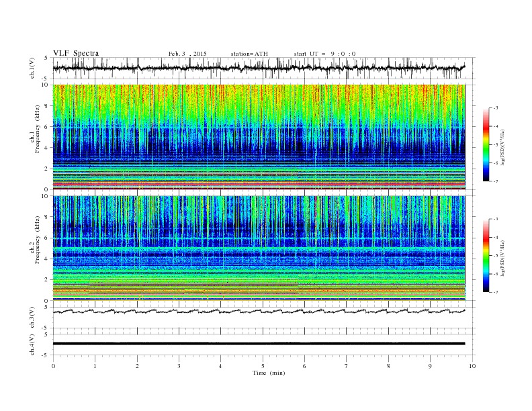Click the bottom time axis tick label "0"
Image resolution: width=532 pixels, height=411 pixels.
coord(53,366)
